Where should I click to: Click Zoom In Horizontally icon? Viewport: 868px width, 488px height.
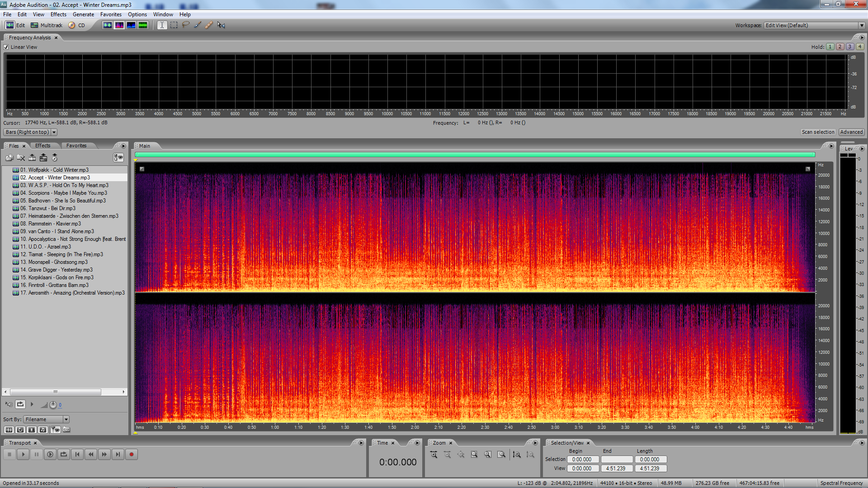(434, 455)
